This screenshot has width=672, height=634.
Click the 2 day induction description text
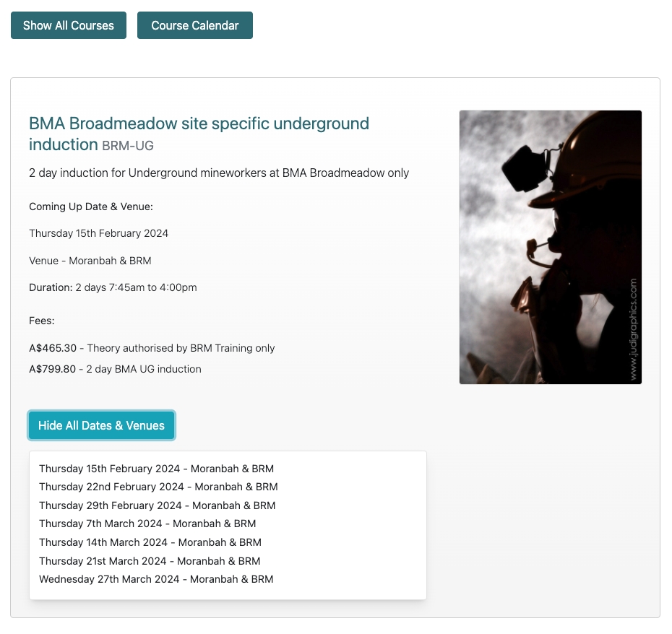click(219, 173)
